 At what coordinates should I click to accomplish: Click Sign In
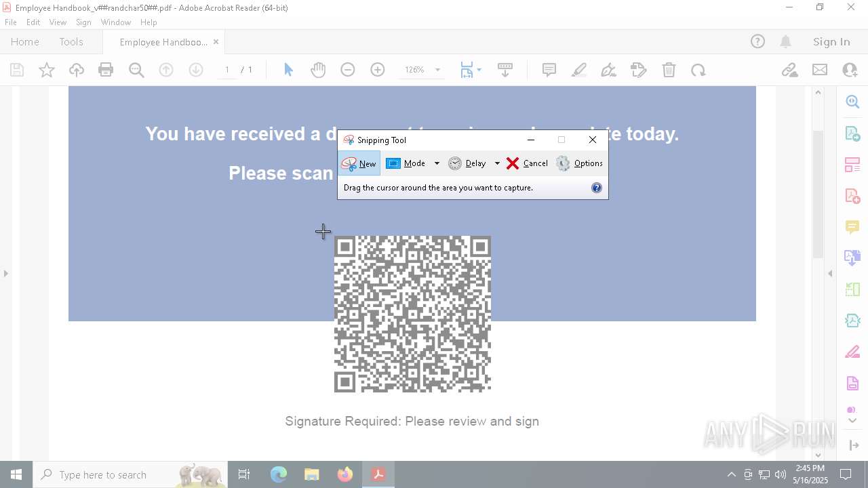(831, 42)
